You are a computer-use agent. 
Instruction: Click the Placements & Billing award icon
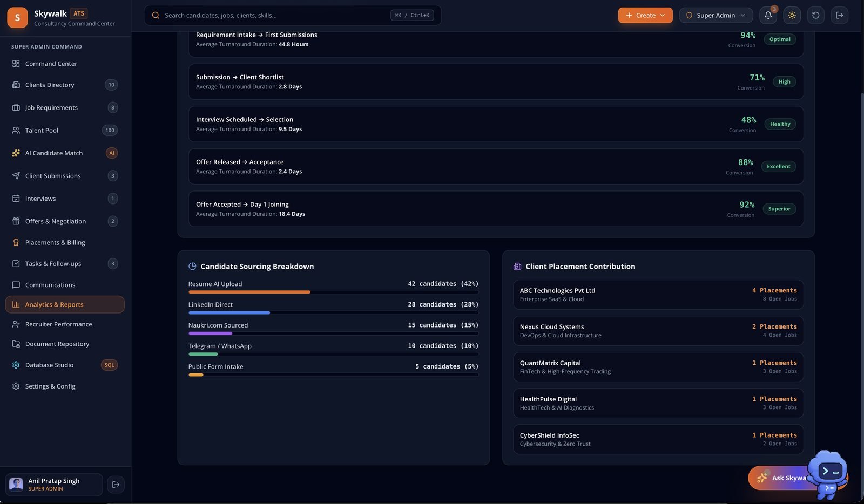coord(16,243)
